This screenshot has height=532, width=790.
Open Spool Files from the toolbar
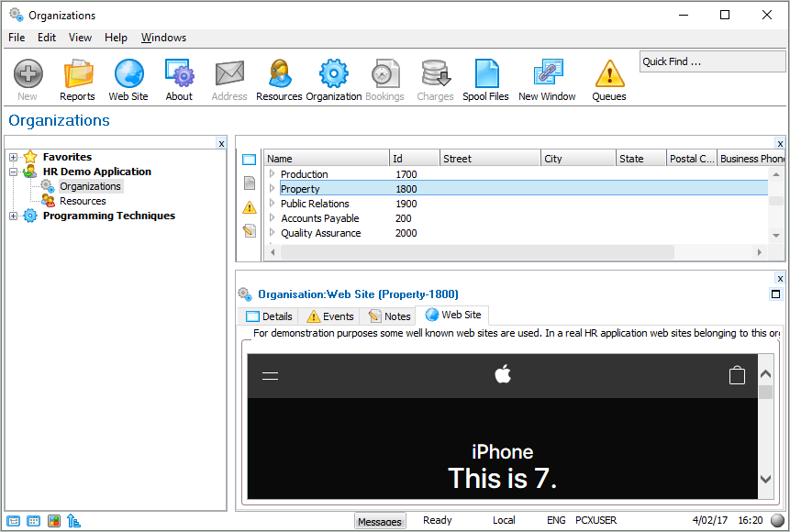[x=485, y=79]
